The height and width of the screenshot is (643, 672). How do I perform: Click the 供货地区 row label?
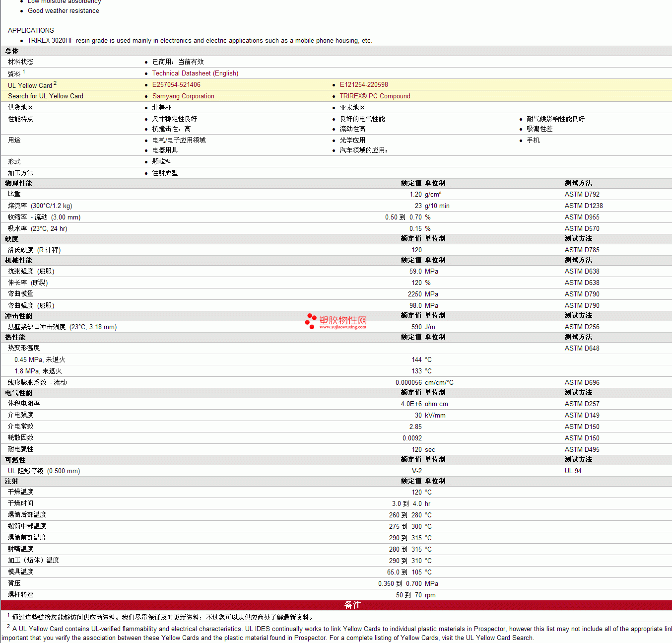pyautogui.click(x=20, y=108)
